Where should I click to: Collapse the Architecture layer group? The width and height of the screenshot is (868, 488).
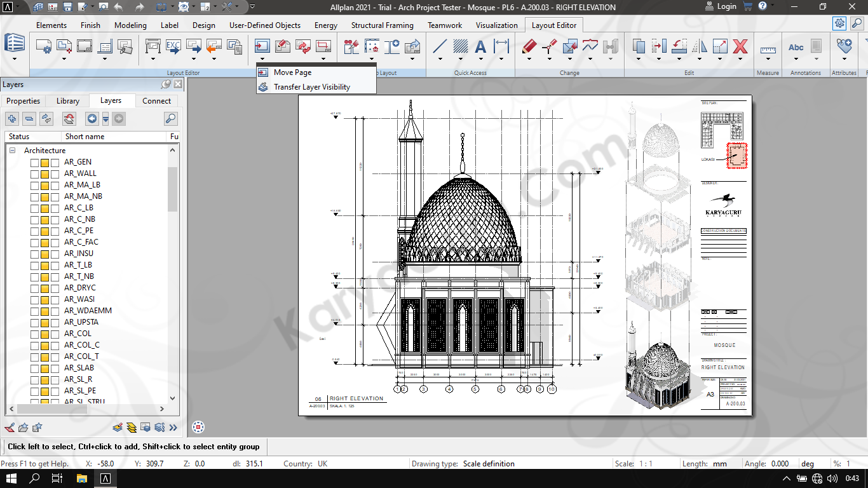point(12,151)
